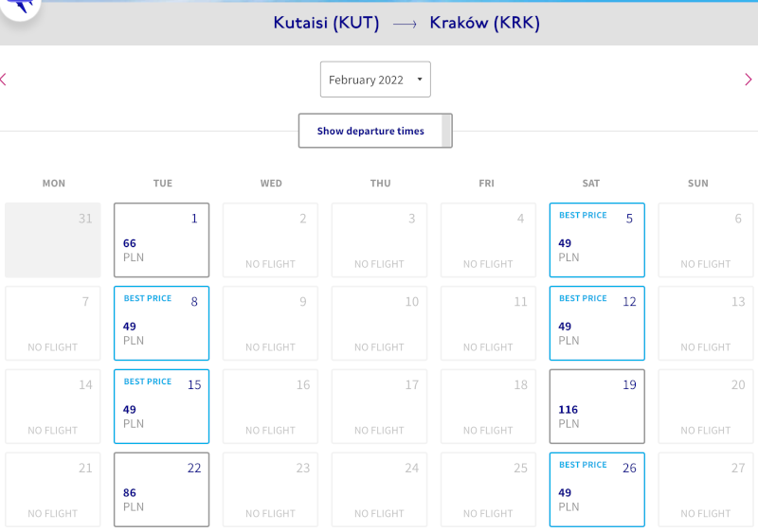Select Saturday February 5 best price flight
This screenshot has height=532, width=758.
tap(597, 239)
